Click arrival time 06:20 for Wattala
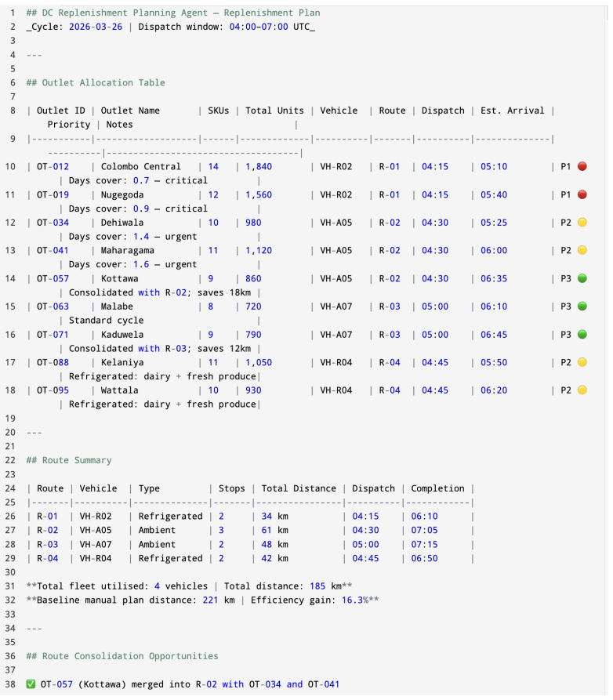 [494, 390]
